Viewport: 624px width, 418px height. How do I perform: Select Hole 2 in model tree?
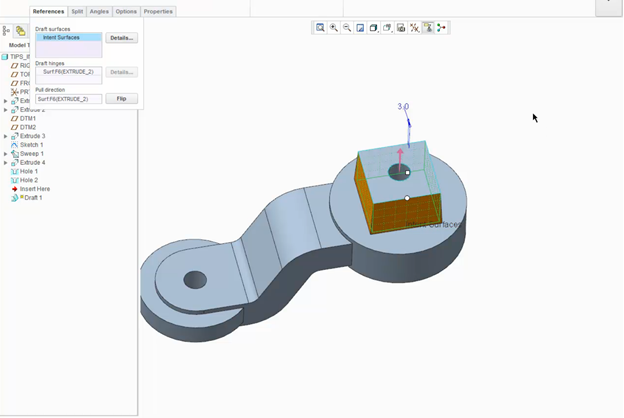click(x=29, y=180)
